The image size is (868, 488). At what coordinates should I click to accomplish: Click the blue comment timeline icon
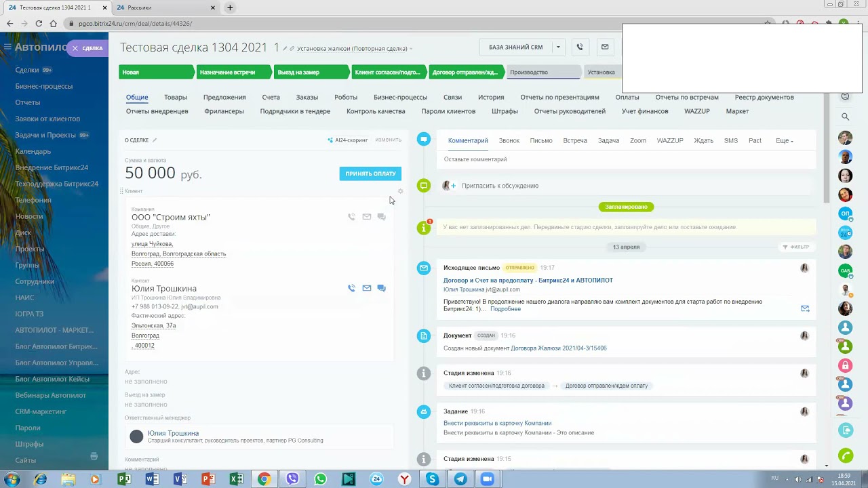pyautogui.click(x=424, y=139)
